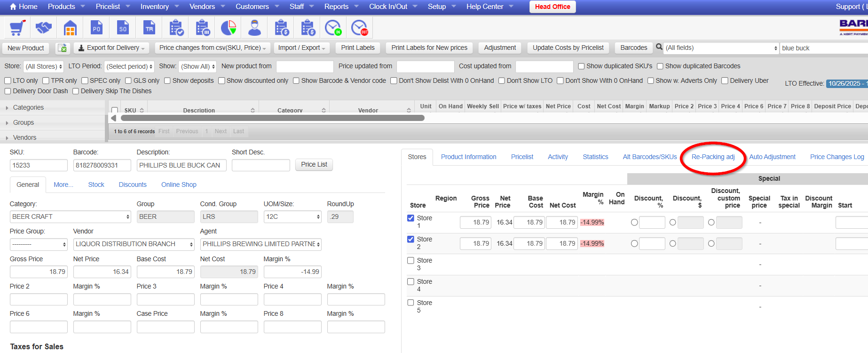Open the Stock tab
This screenshot has height=353, width=868.
[x=96, y=185]
